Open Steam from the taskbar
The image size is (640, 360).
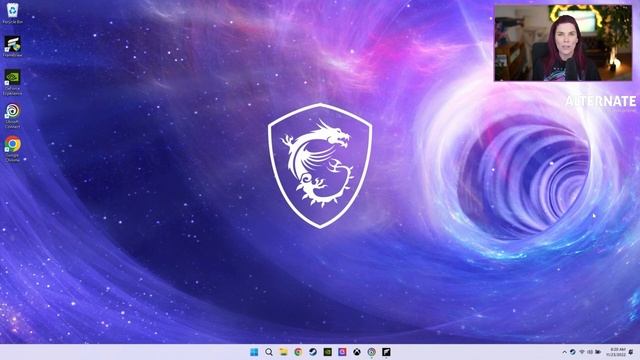[x=313, y=352]
